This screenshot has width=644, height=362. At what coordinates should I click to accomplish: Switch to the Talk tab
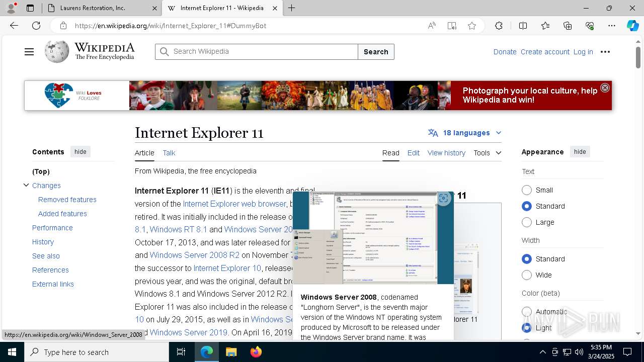(169, 153)
